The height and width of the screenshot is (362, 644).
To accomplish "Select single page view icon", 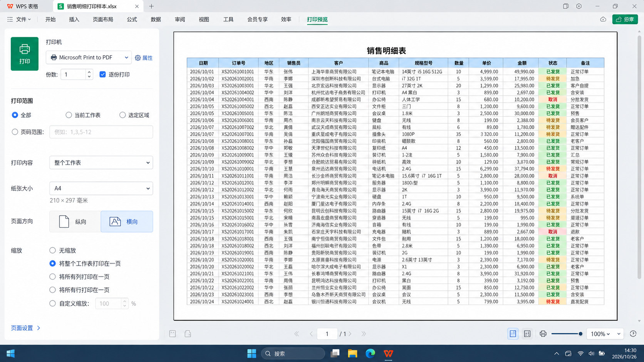I will (513, 334).
